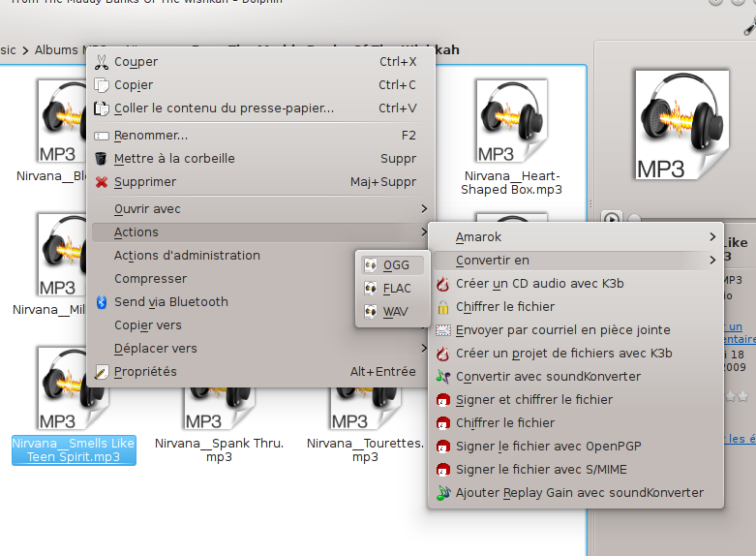Click the preview playback slider handle

[x=634, y=219]
